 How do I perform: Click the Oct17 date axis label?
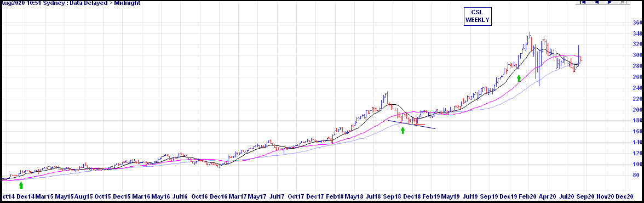[x=297, y=197]
